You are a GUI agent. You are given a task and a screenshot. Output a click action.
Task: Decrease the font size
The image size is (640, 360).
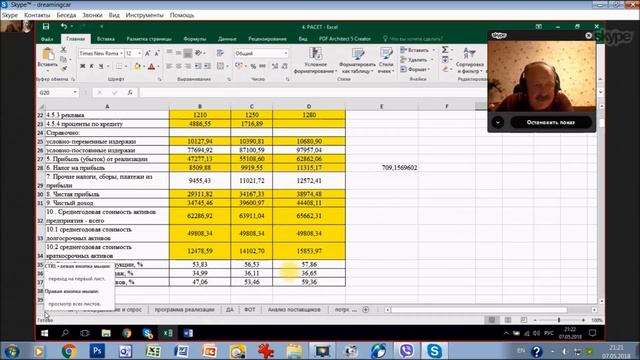click(157, 53)
